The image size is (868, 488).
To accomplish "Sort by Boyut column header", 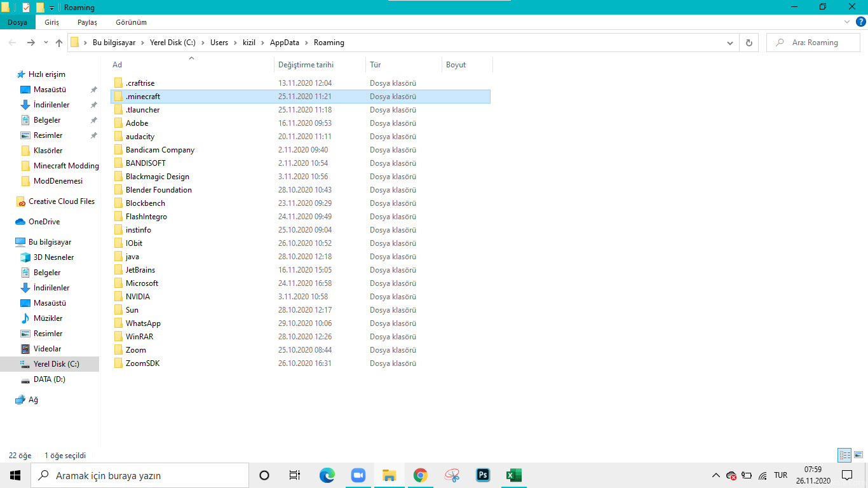I will click(456, 65).
